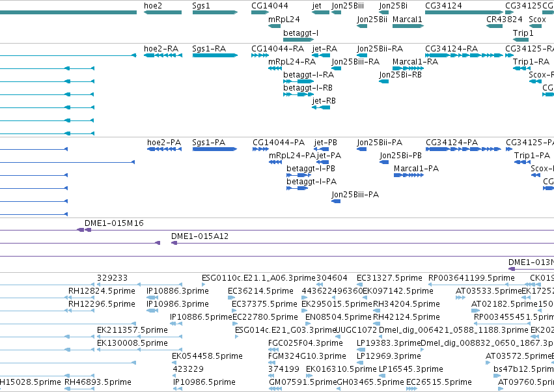Select the Sgs1-PA coding sequence glyph
The width and height of the screenshot is (554, 392).
[215, 149]
